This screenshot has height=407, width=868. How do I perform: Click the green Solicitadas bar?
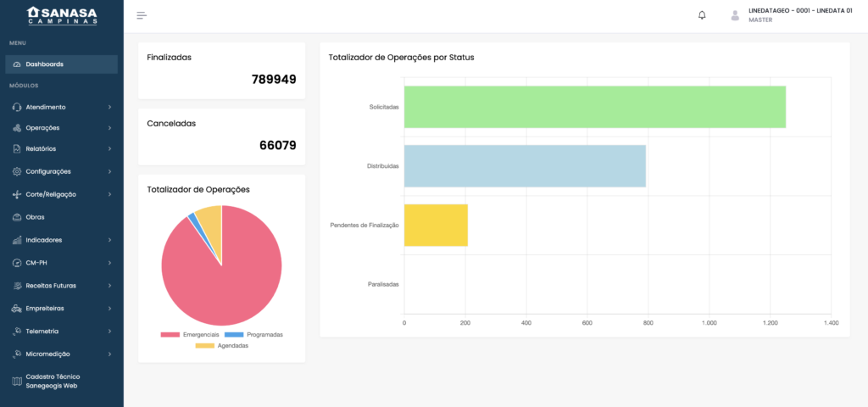tap(594, 107)
